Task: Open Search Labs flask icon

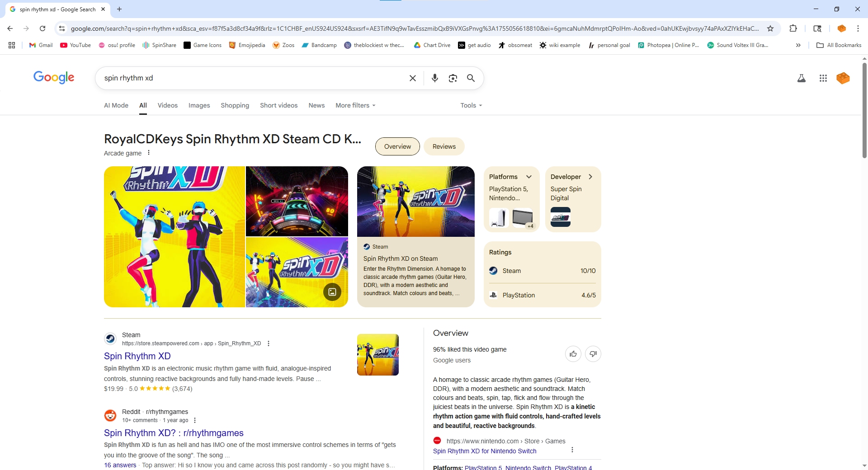Action: 801,78
